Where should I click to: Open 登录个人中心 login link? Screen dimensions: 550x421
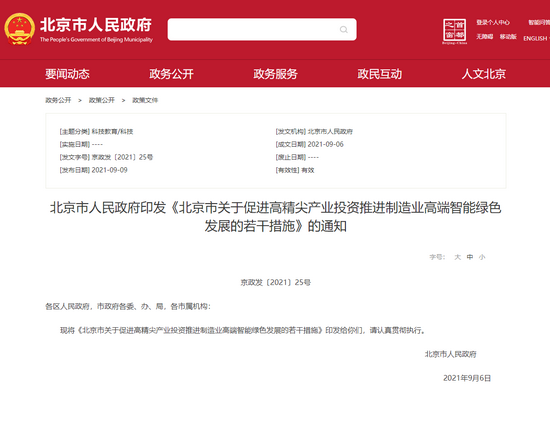(493, 22)
